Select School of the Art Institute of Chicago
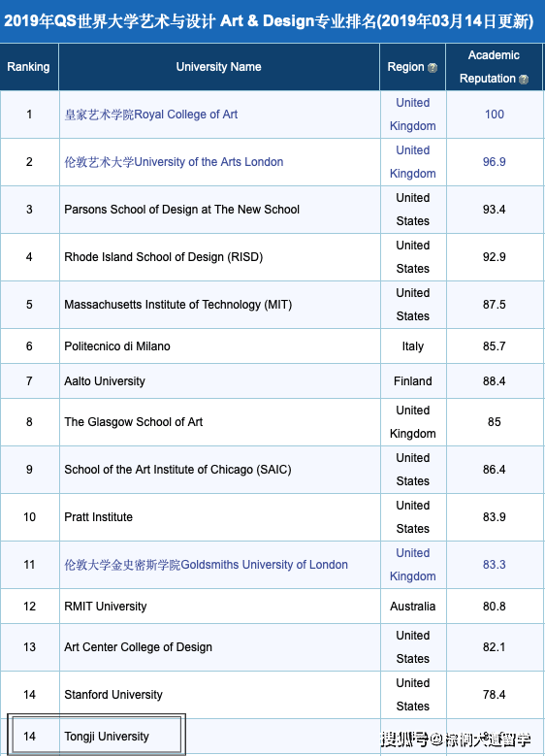This screenshot has height=756, width=545. [177, 470]
